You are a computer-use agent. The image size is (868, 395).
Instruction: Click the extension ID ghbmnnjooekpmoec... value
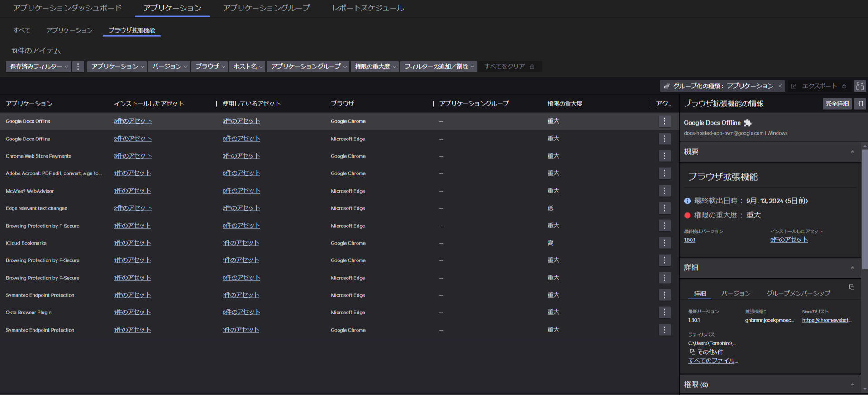tap(769, 320)
